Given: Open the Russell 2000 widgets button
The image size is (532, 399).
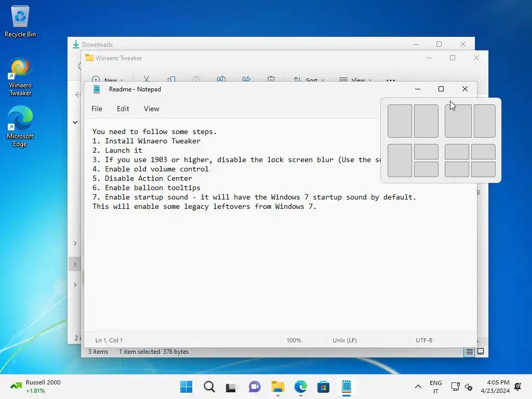Looking at the screenshot, I should (35, 387).
